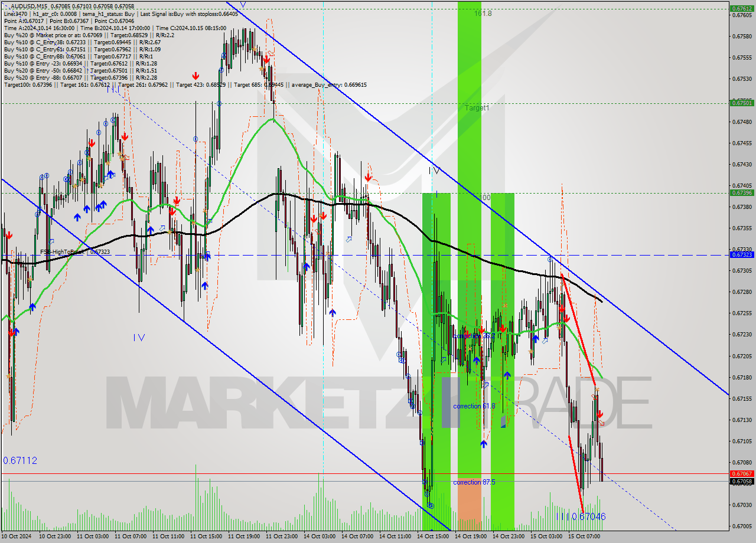This screenshot has height=543, width=756.
Task: Click the correction 38.2 label
Action: [474, 336]
